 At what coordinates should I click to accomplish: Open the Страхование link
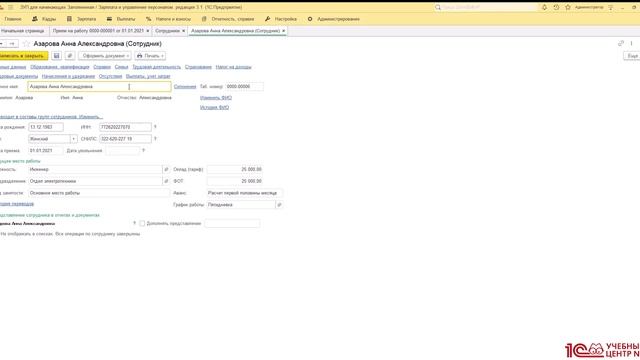click(x=198, y=67)
